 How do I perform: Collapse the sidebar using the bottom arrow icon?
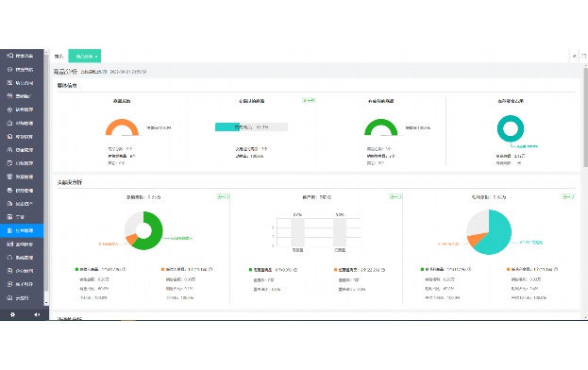(x=37, y=314)
